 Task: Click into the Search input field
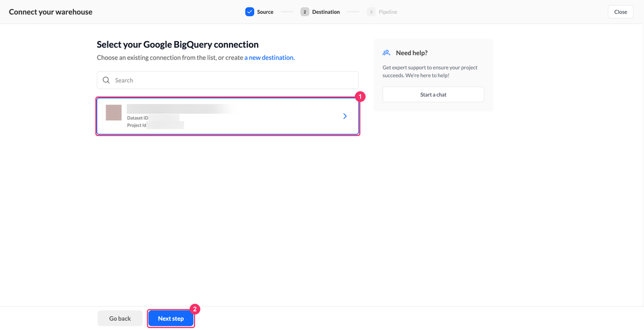[x=228, y=80]
